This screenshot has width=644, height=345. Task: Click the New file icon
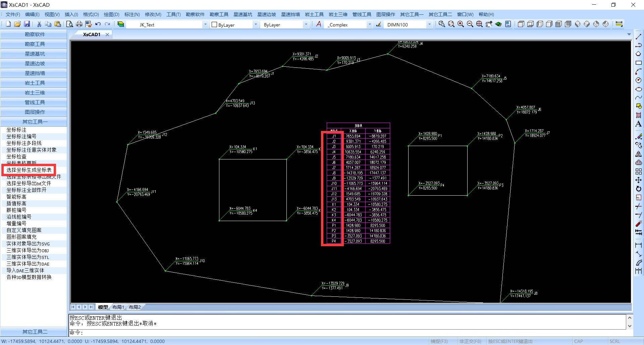8,24
